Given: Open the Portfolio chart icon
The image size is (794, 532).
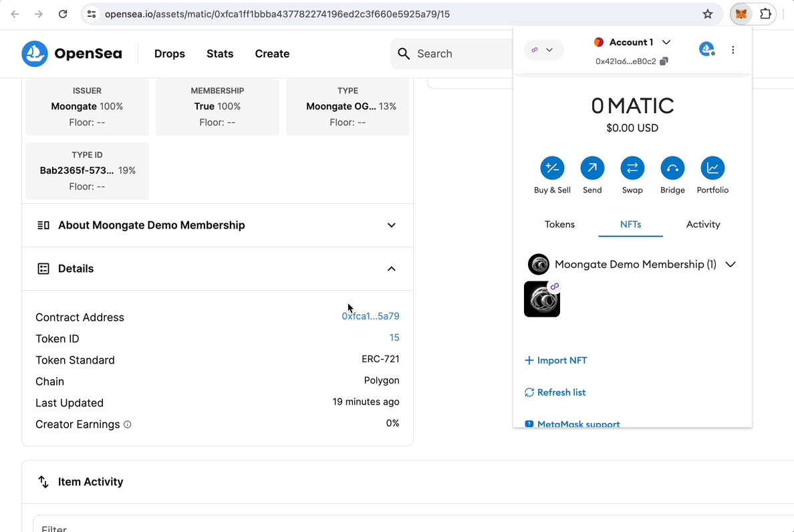Looking at the screenshot, I should [712, 168].
